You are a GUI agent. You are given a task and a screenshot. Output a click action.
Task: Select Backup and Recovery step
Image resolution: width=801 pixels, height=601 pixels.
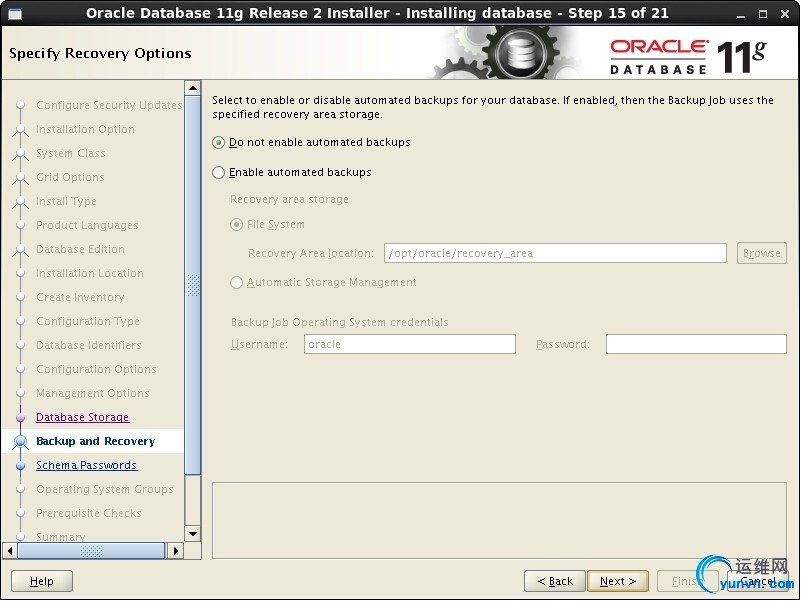[x=96, y=442]
